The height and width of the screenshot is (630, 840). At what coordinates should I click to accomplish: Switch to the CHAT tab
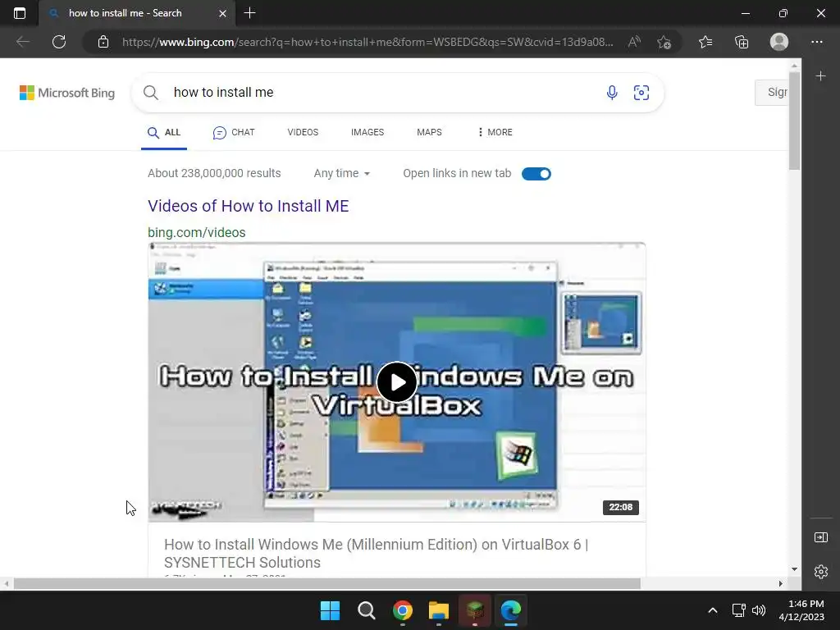[x=234, y=132]
